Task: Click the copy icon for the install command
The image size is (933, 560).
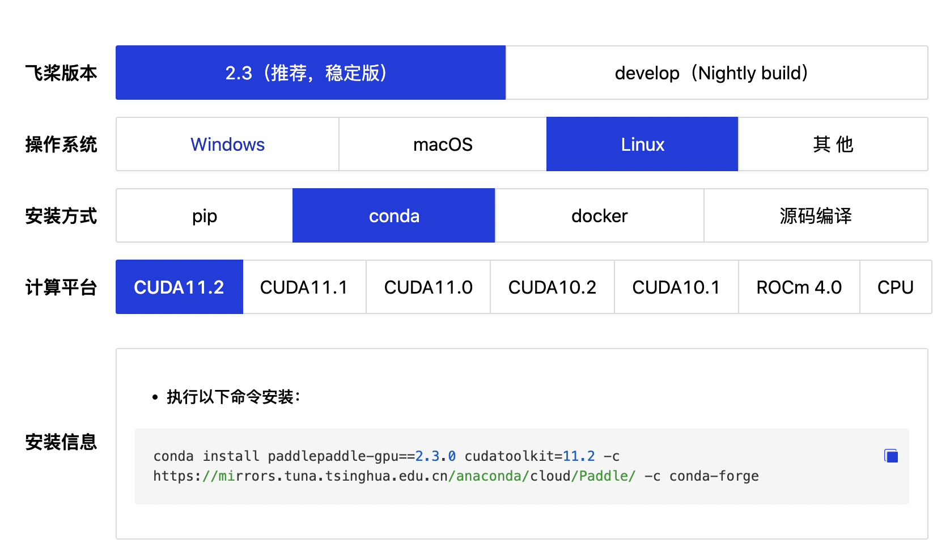Action: tap(890, 455)
